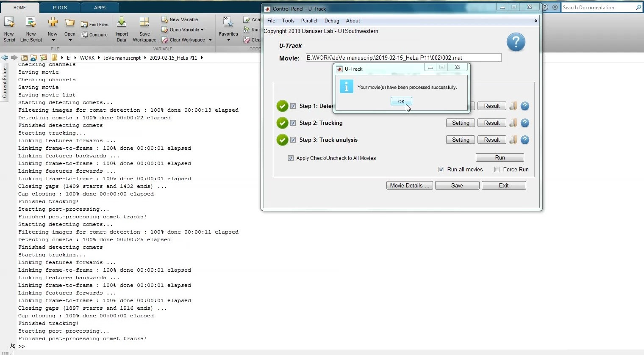Toggle the Run all movies checkbox
This screenshot has width=644, height=355.
(441, 170)
